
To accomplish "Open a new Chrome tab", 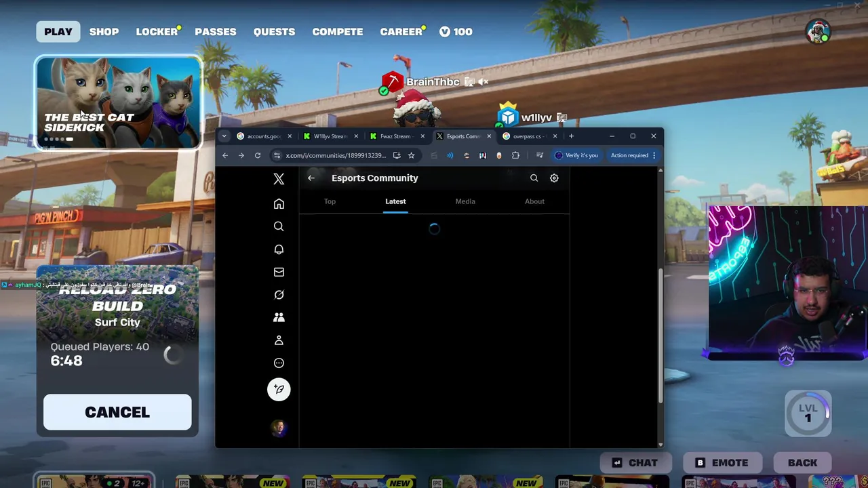I will point(571,136).
